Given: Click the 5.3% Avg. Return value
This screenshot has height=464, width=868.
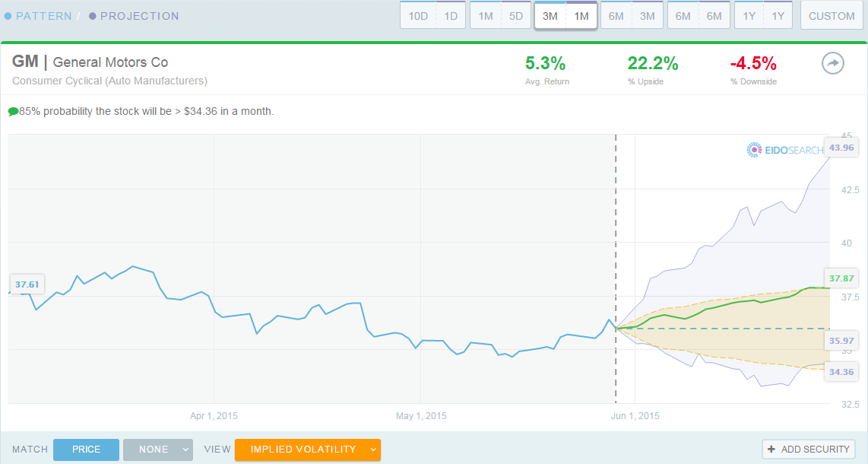Looking at the screenshot, I should tap(545, 64).
